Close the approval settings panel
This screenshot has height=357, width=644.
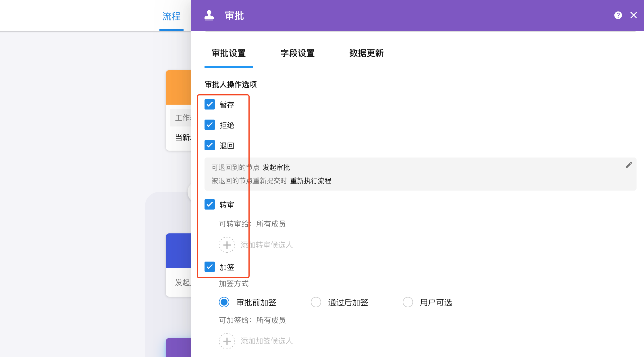tap(633, 15)
